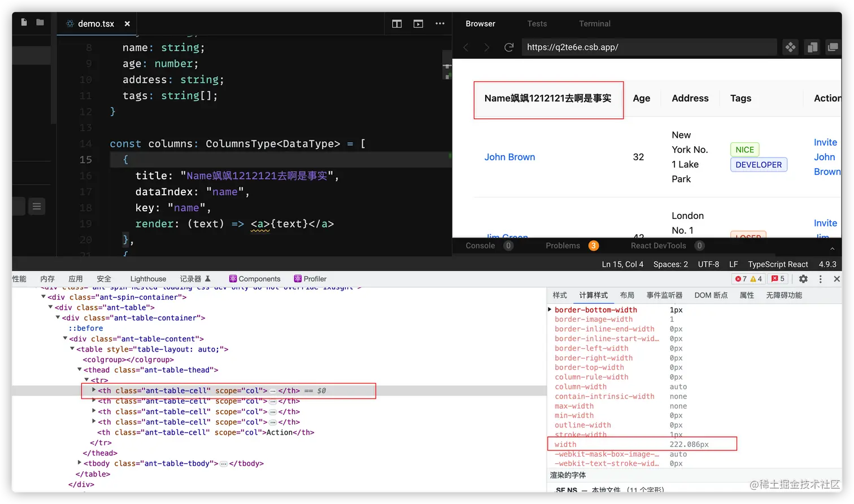The image size is (854, 504).
Task: Reload the preview browser page
Action: pyautogui.click(x=508, y=47)
